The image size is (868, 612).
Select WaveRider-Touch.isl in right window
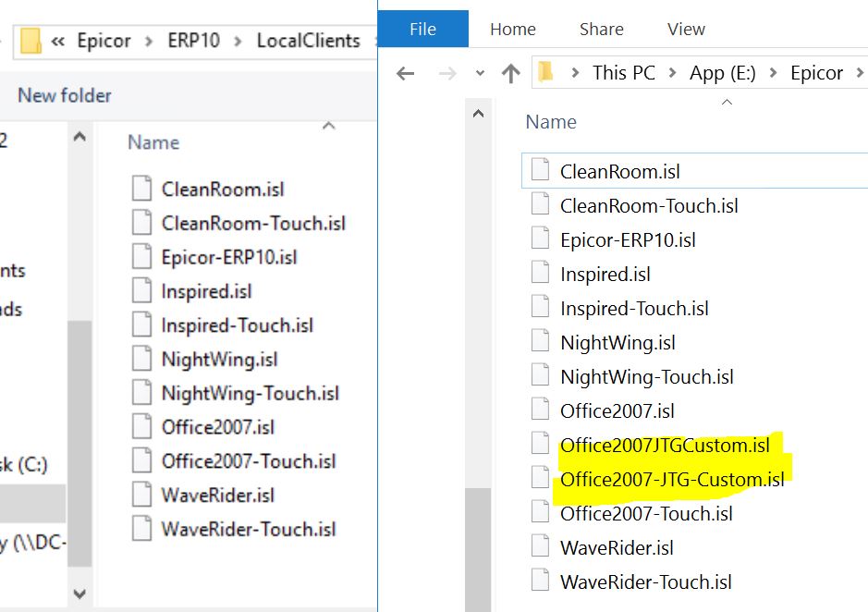(645, 582)
